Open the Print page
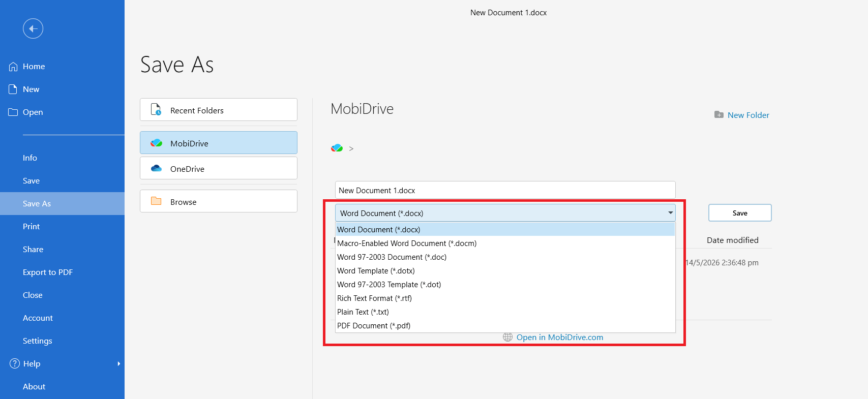 coord(62,227)
